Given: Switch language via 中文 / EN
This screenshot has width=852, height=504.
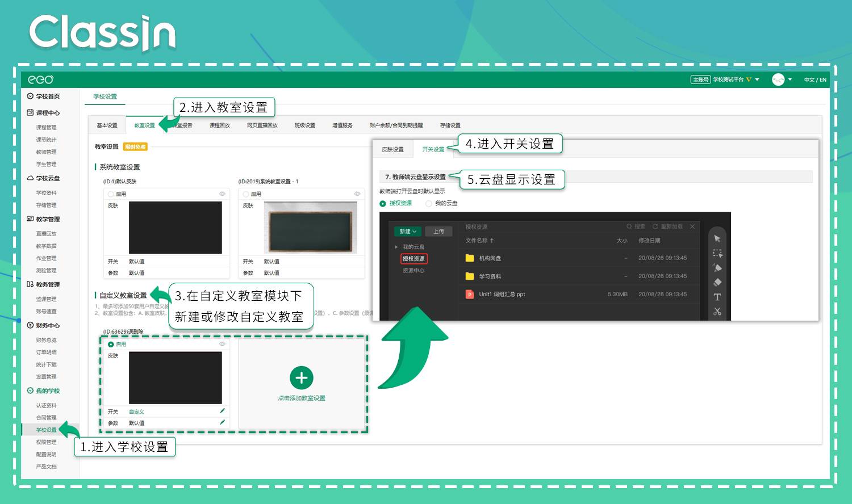Looking at the screenshot, I should coord(815,80).
